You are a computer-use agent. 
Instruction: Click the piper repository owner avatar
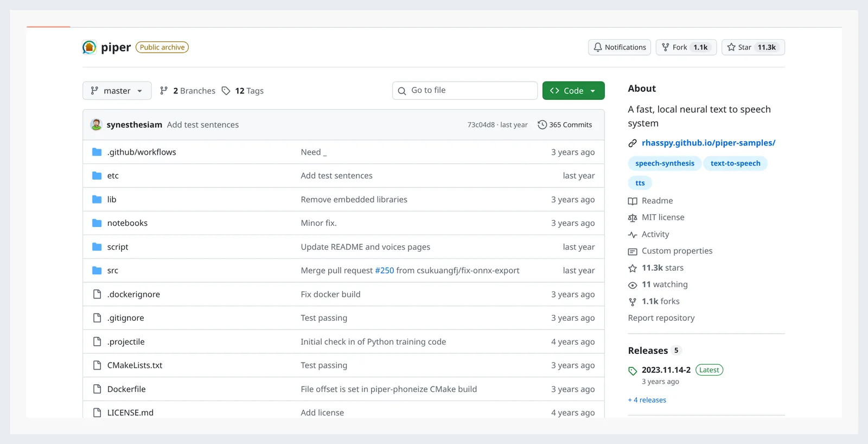[90, 47]
